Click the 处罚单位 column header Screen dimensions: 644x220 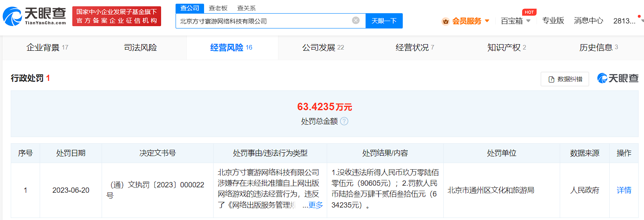click(501, 153)
